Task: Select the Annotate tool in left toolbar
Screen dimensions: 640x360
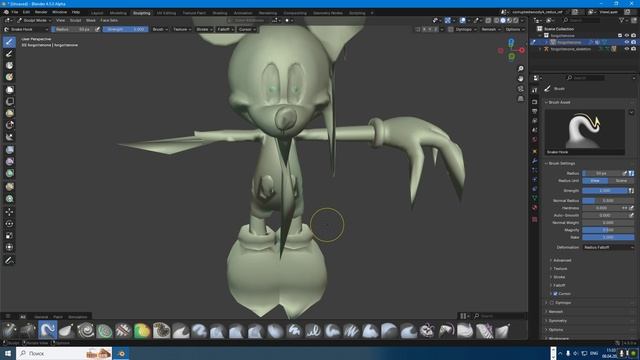Action: tap(9, 260)
